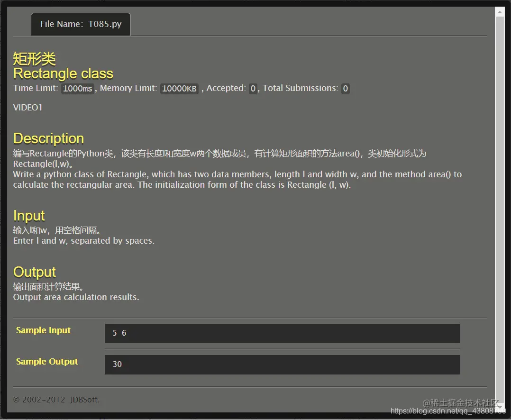The image size is (511, 420).
Task: Click the Total Submissions count 0
Action: 346,89
